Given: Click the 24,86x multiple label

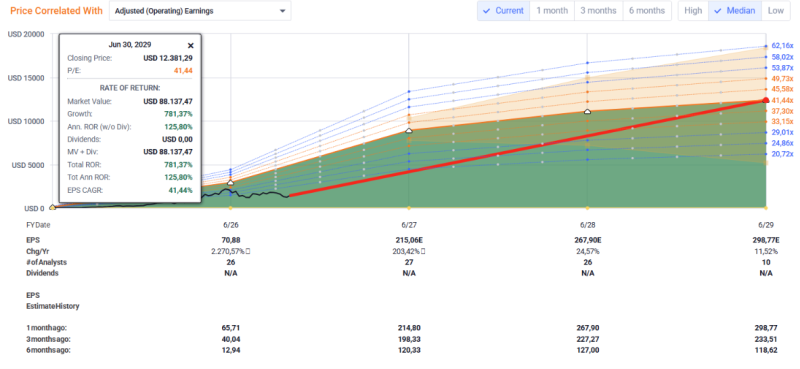Looking at the screenshot, I should click(782, 143).
